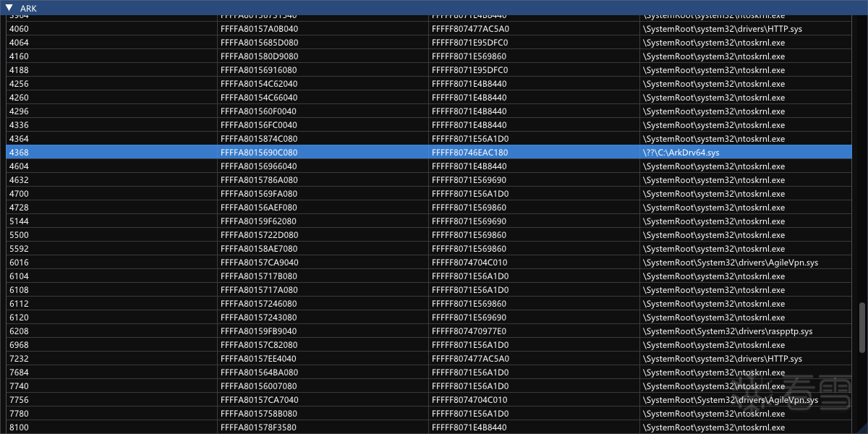Click the cell FFFFF807470977E0
The image size is (868, 434).
[469, 331]
